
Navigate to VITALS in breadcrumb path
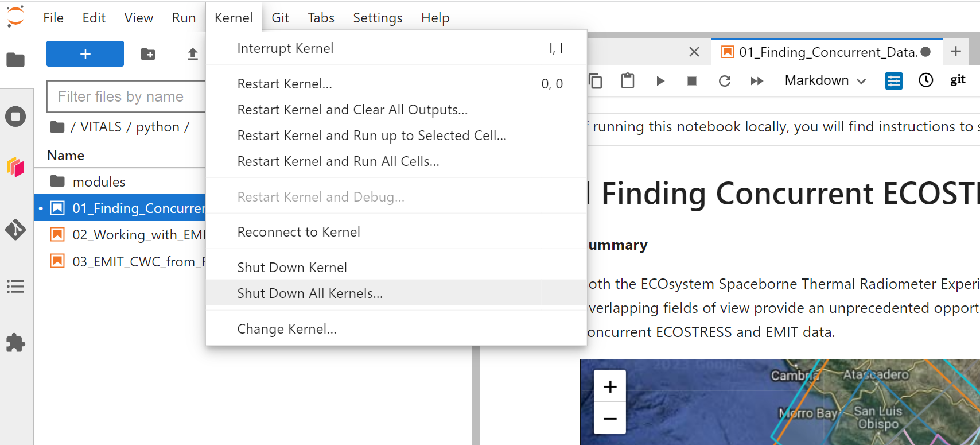101,127
